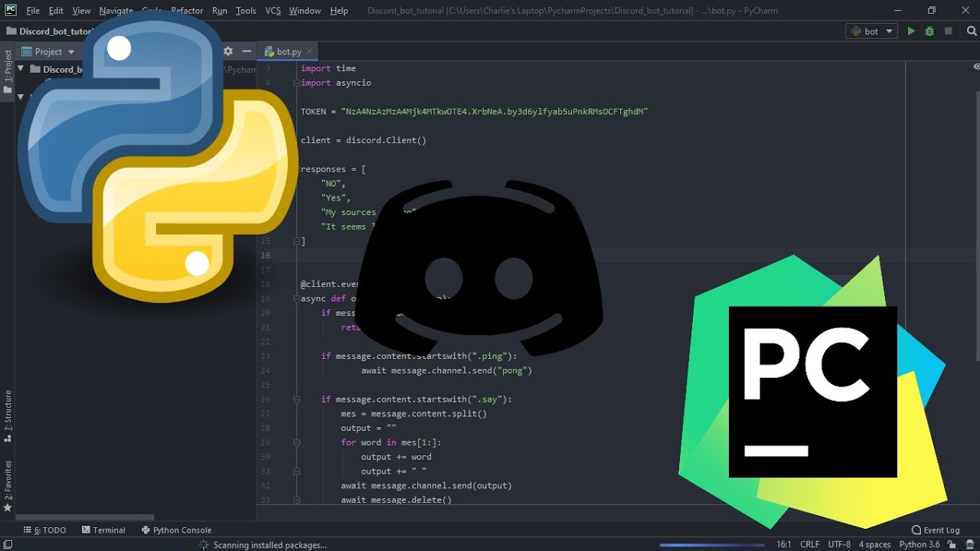Restore down the PyCharm window
This screenshot has width=980, height=551.
coord(932,11)
